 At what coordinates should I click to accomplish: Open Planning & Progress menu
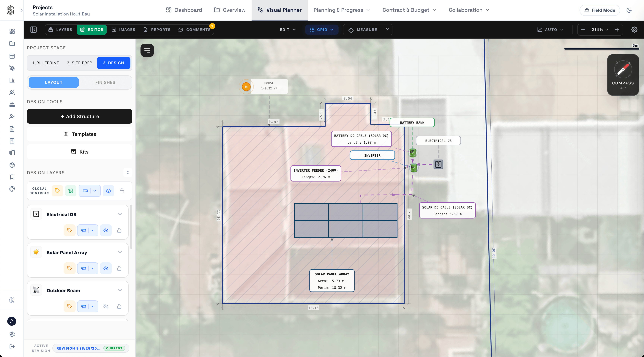[x=342, y=10]
